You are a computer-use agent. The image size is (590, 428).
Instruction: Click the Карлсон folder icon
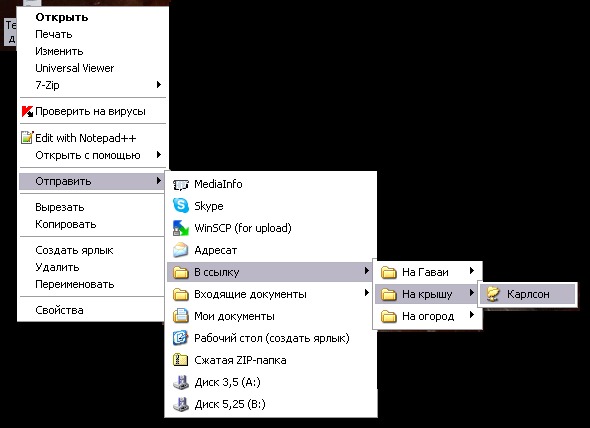click(493, 294)
